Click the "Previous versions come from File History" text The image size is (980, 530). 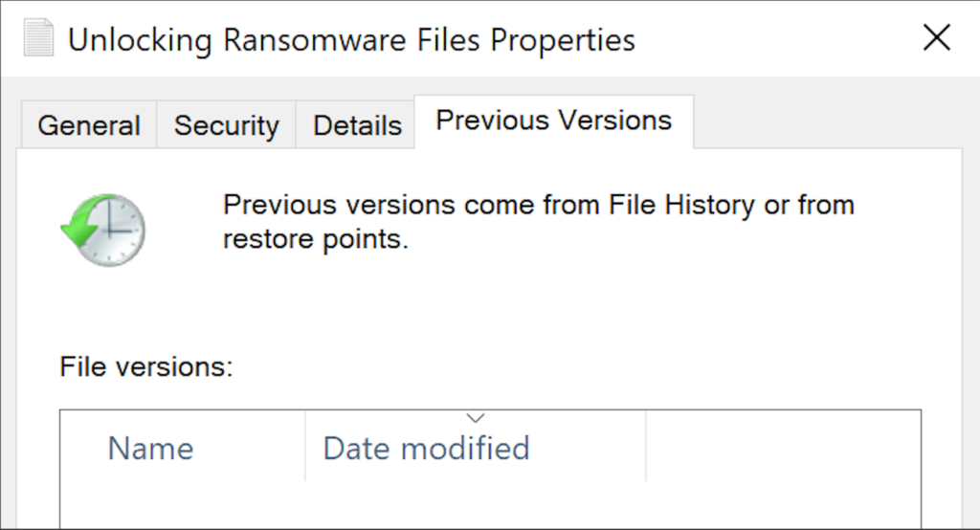pos(538,205)
